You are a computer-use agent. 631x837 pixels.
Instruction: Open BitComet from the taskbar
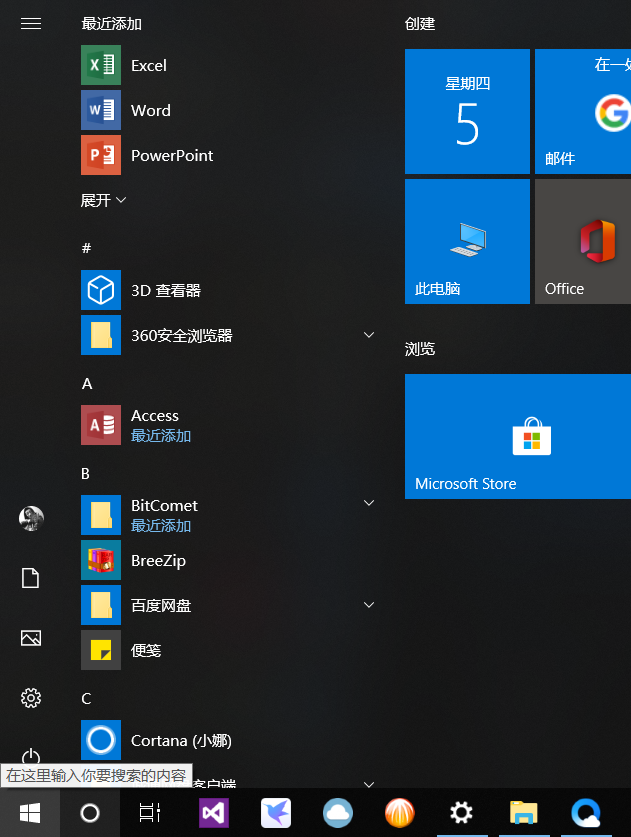tap(400, 812)
